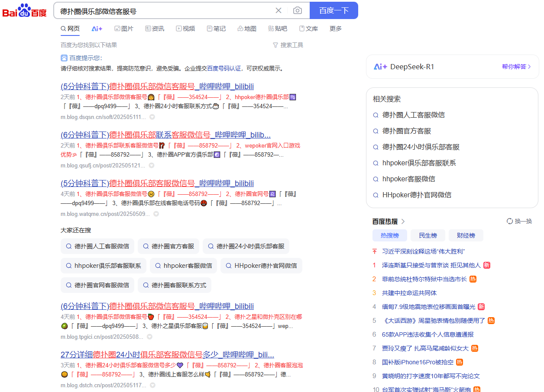This screenshot has width=544, height=392.
Task: Click the DeepSeek-R1 AI icon
Action: 380,67
